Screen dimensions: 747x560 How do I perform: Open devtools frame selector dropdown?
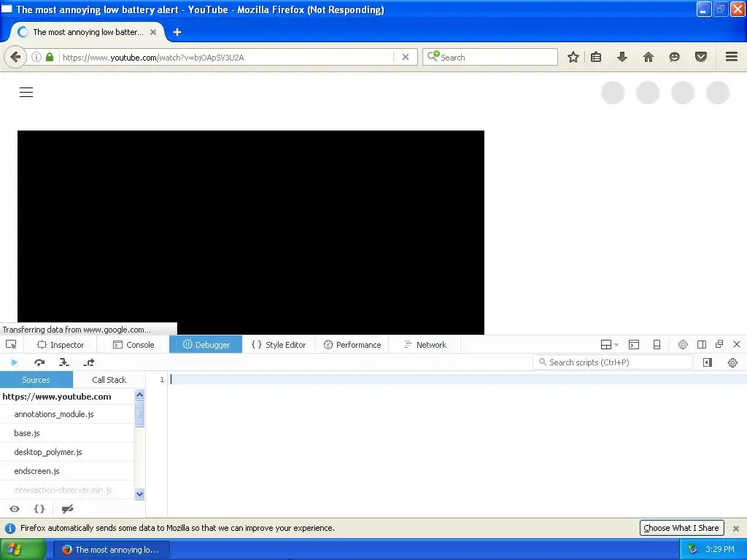click(609, 345)
